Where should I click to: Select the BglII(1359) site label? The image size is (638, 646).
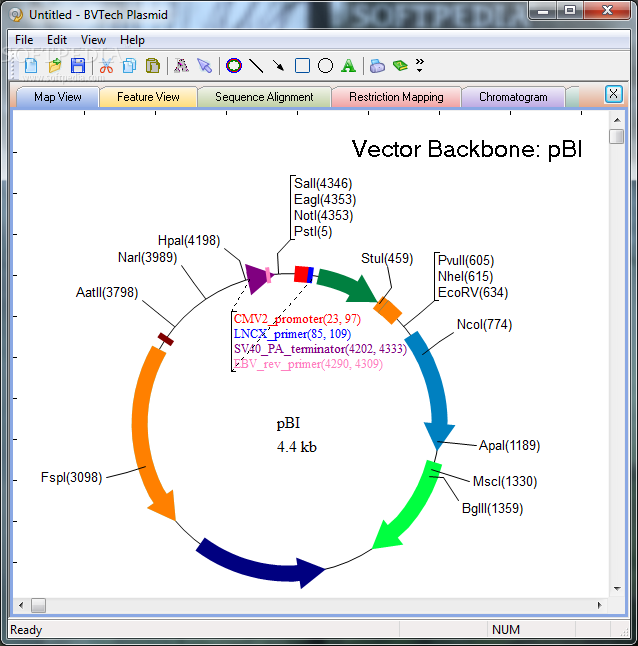pos(492,508)
